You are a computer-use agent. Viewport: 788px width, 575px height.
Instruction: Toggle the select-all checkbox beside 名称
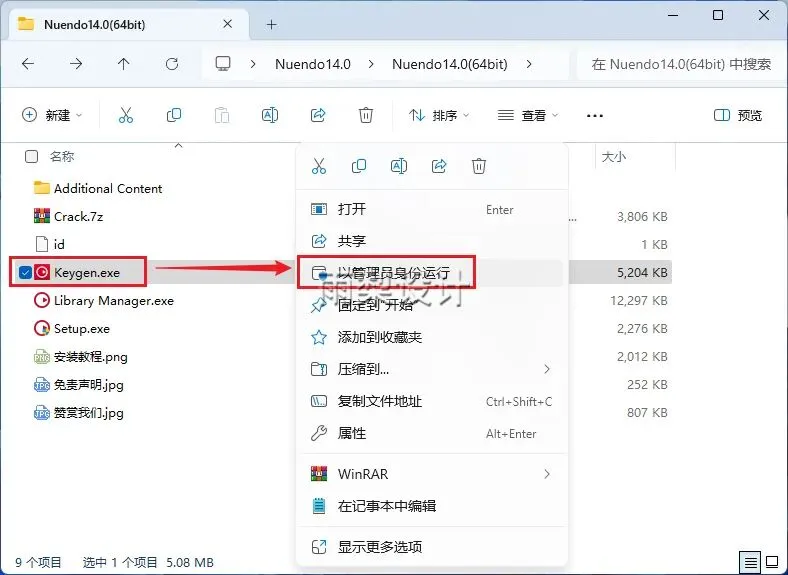click(x=31, y=157)
